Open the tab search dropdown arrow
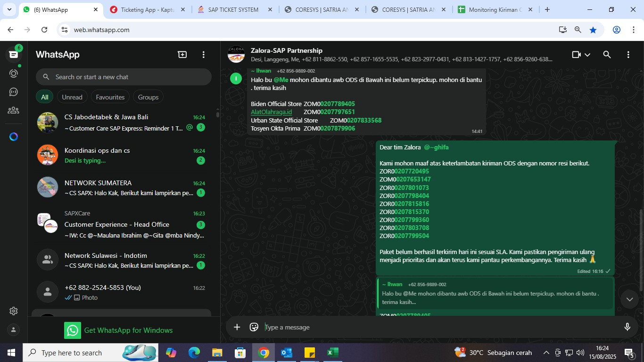644x362 pixels. pos(9,9)
